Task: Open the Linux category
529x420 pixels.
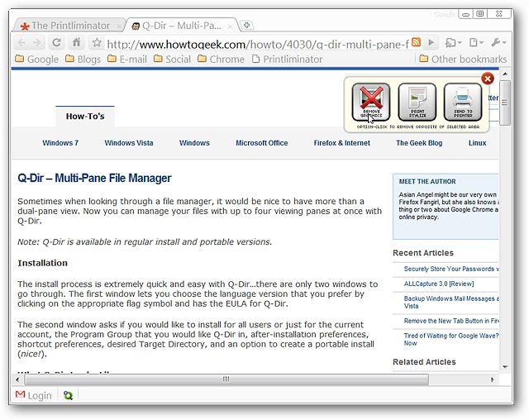Action: pyautogui.click(x=478, y=143)
